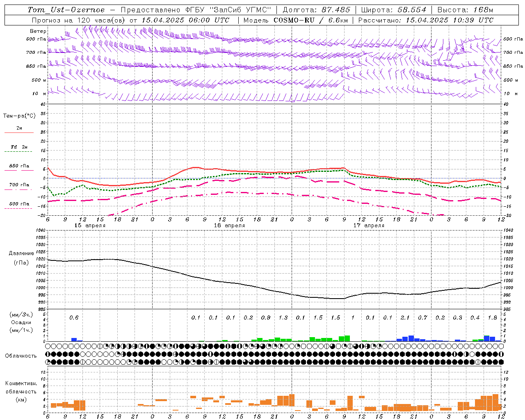
Task: Click the station name Tom_Ust-Ozernoe in the header
Action: coord(66,10)
